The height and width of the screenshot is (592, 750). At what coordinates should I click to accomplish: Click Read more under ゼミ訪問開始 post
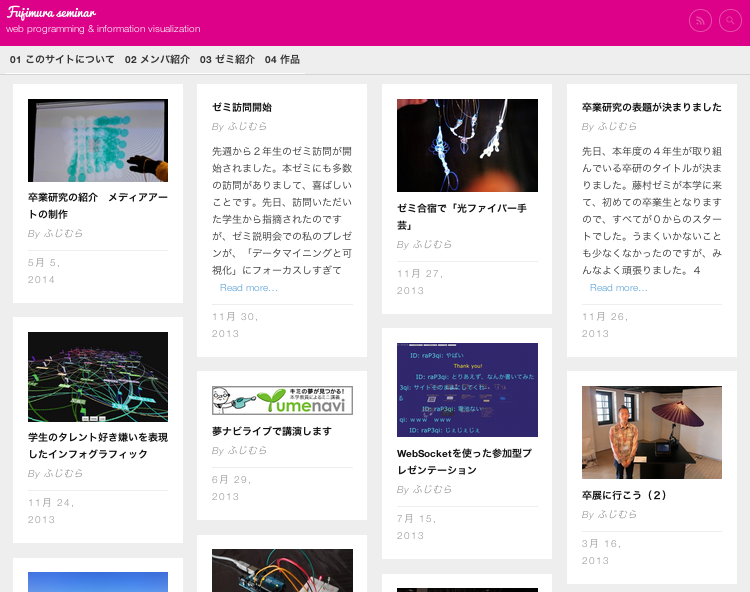(x=249, y=288)
